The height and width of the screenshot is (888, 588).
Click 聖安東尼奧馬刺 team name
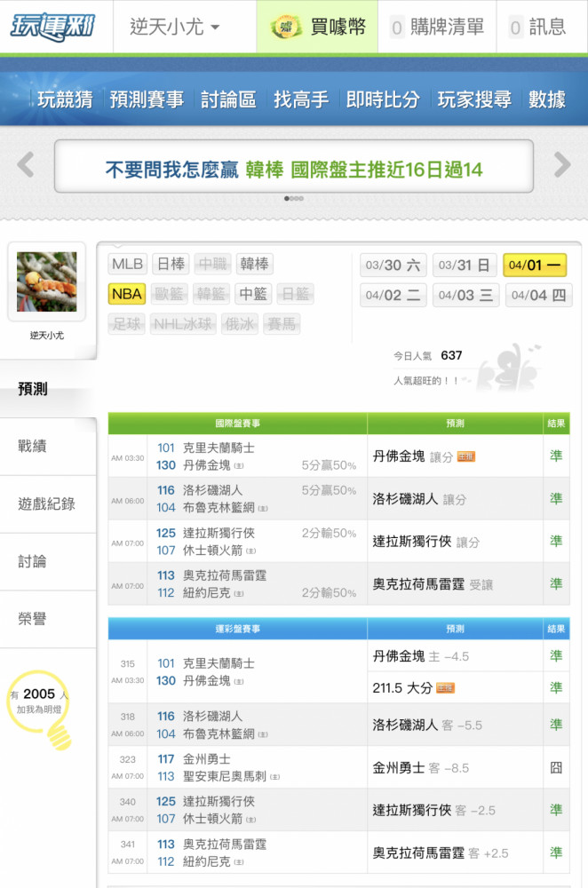[x=225, y=776]
